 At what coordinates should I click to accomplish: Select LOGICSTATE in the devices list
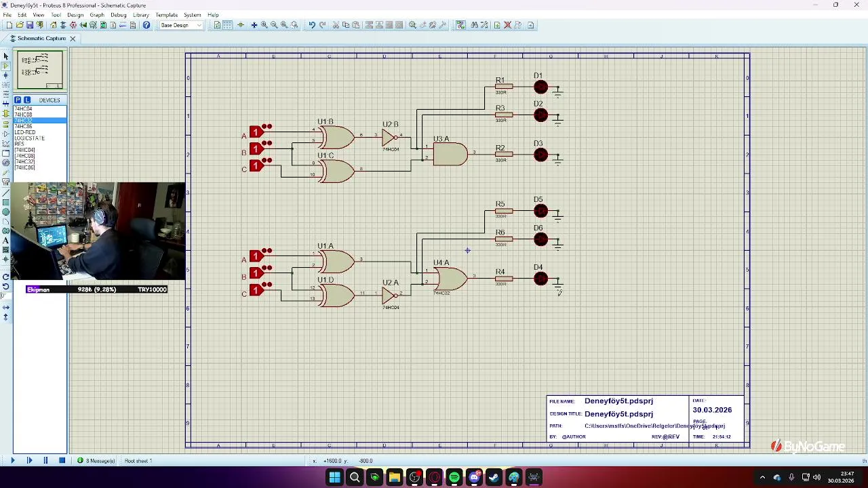(30, 138)
